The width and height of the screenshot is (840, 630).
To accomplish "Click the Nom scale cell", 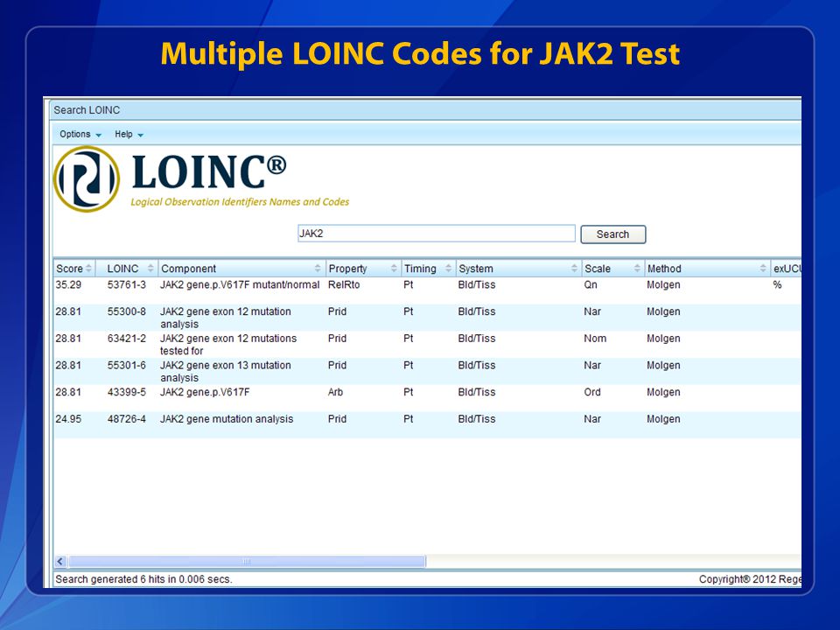I will point(595,339).
